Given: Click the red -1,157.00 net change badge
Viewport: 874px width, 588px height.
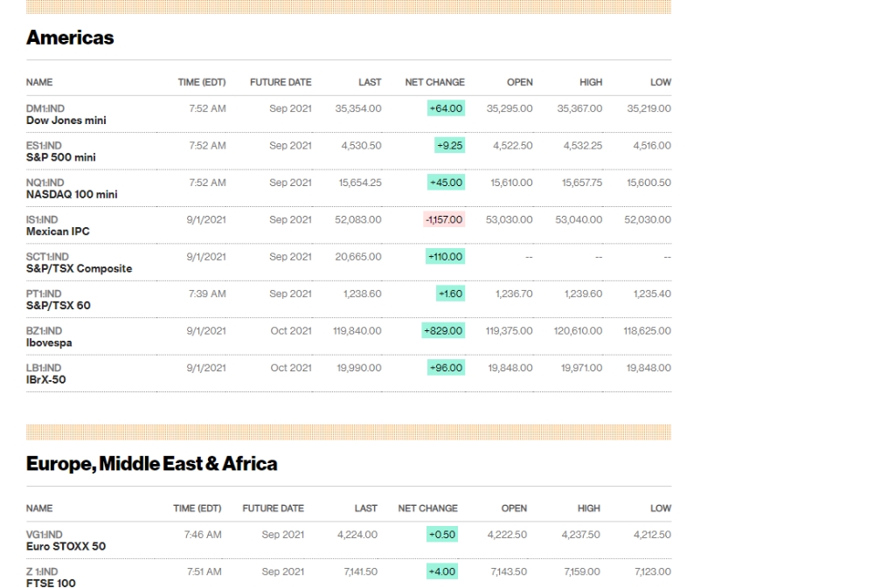Looking at the screenshot, I should [444, 219].
